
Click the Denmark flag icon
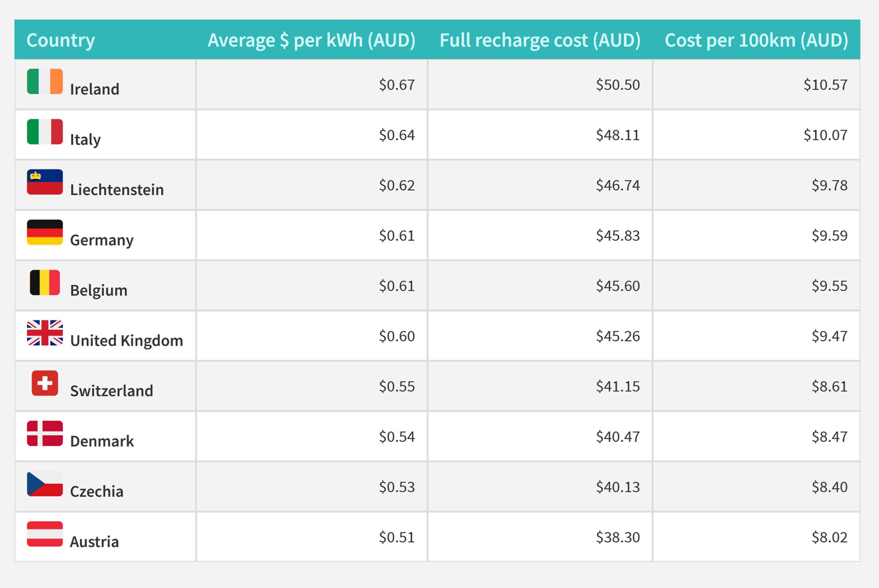pos(45,433)
